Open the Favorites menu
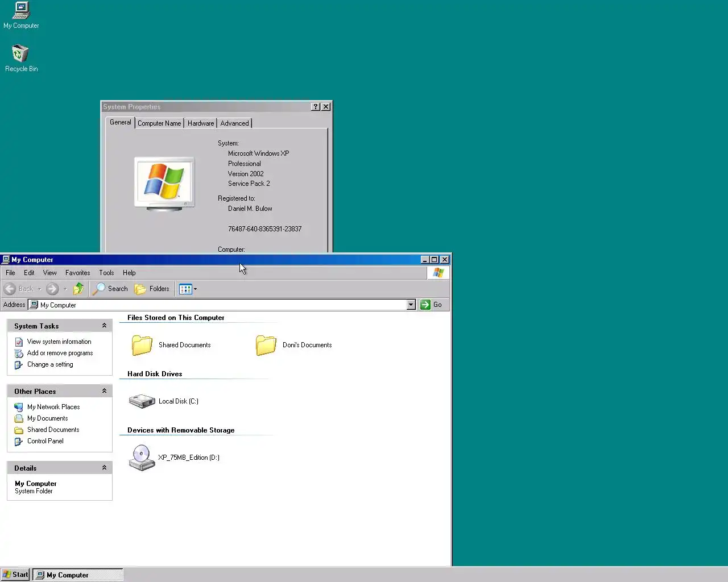The height and width of the screenshot is (582, 728). point(77,273)
